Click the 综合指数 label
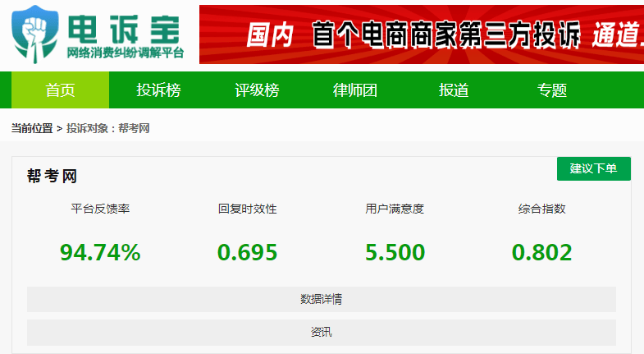 [542, 209]
